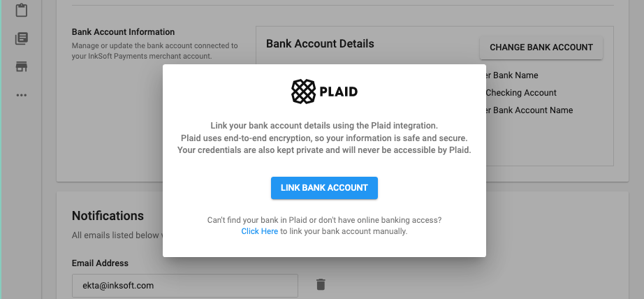The width and height of the screenshot is (644, 299).
Task: Click the clipboard icon in the sidebar
Action: [22, 10]
